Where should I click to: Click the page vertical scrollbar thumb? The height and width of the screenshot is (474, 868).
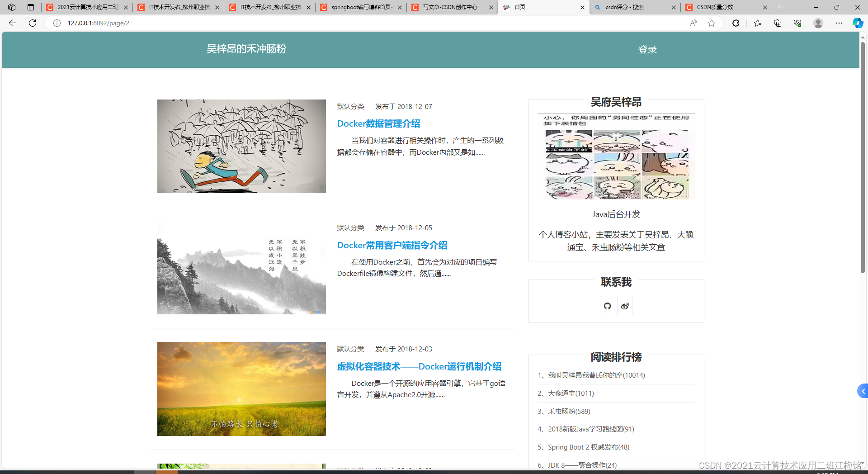point(863,157)
